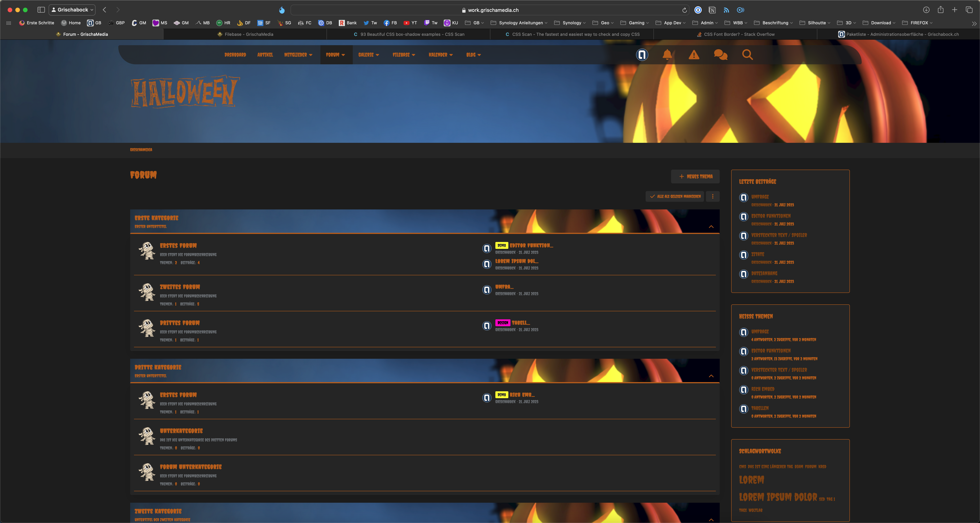Click the Neues Thema button

click(x=695, y=177)
